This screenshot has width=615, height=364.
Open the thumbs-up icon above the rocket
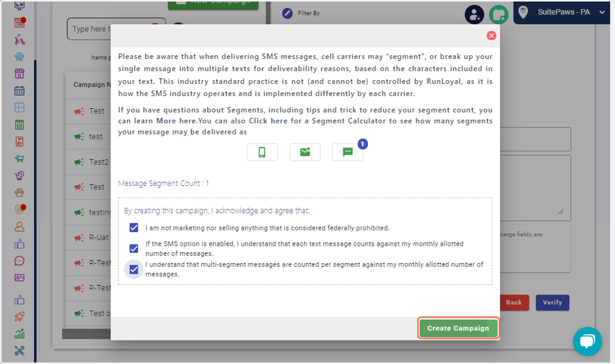tap(19, 299)
